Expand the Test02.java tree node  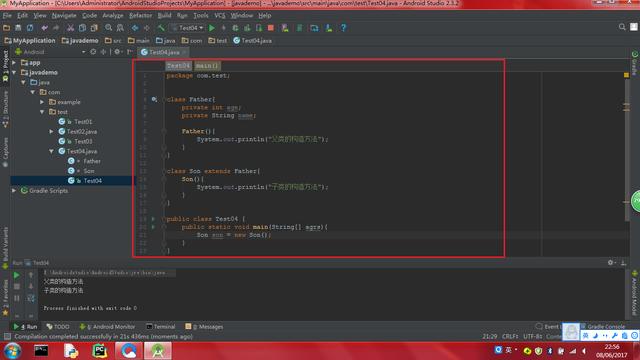[51, 131]
